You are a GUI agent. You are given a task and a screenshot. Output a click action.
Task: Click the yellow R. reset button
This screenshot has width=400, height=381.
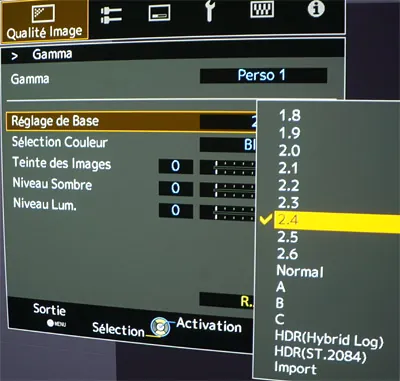[227, 301]
